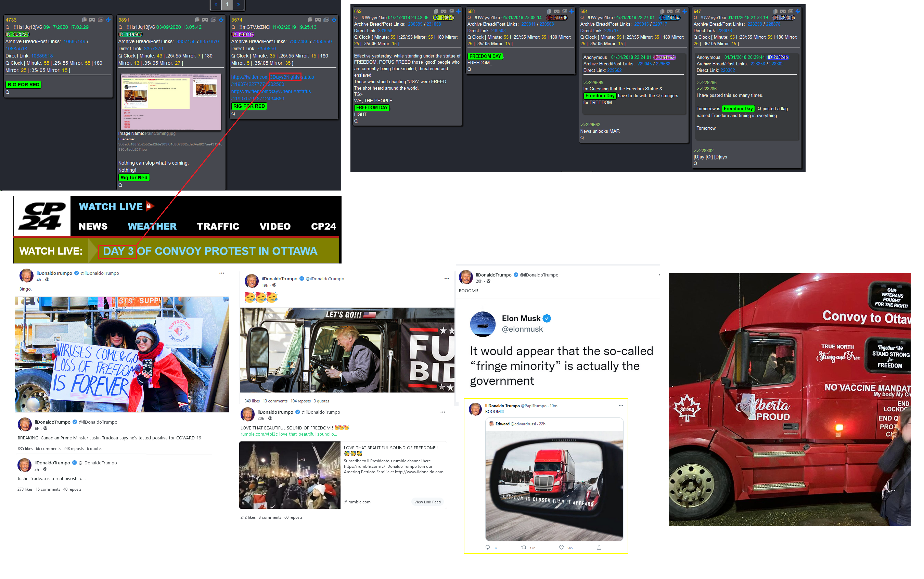This screenshot has width=924, height=579.
Task: Click the 104 reposts count on the truck post
Action: (x=300, y=401)
